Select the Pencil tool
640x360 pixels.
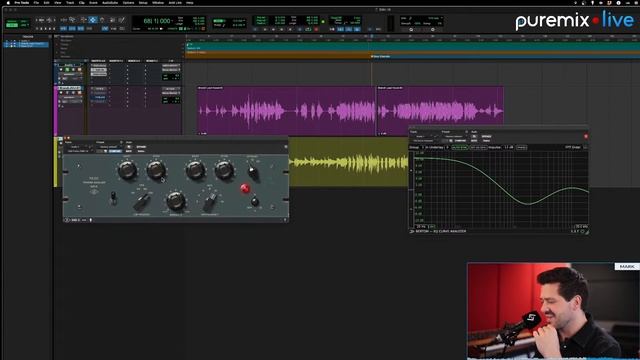[x=121, y=20]
